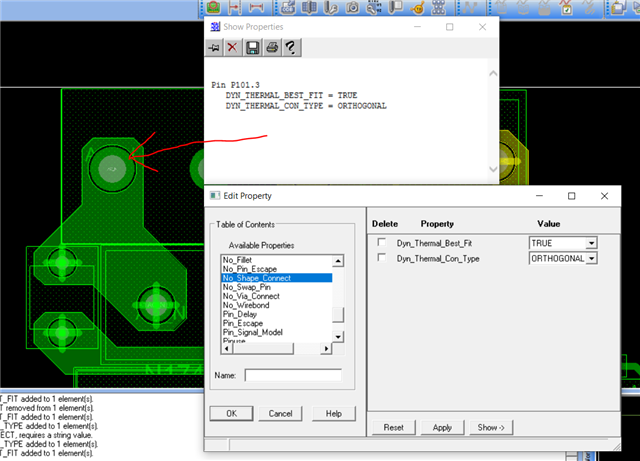The height and width of the screenshot is (461, 640).
Task: Click the red X icon in Show Properties toolbar
Action: [x=233, y=48]
